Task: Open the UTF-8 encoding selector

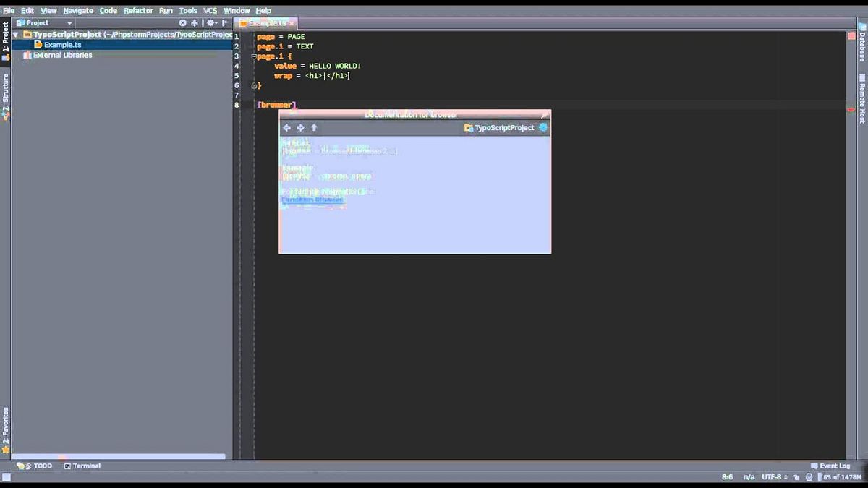Action: click(x=773, y=476)
